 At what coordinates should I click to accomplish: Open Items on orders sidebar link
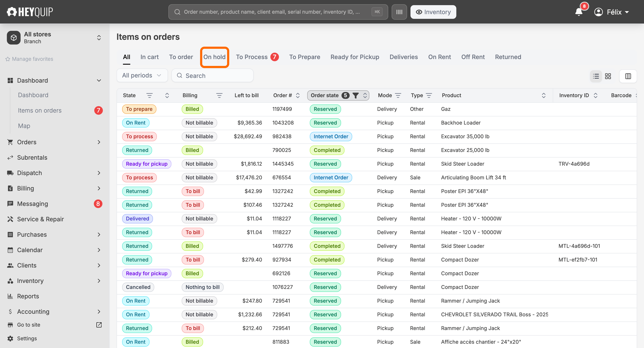tap(39, 110)
